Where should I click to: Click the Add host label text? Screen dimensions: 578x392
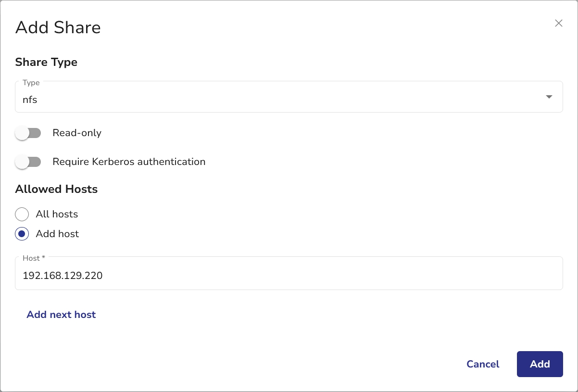coord(57,234)
